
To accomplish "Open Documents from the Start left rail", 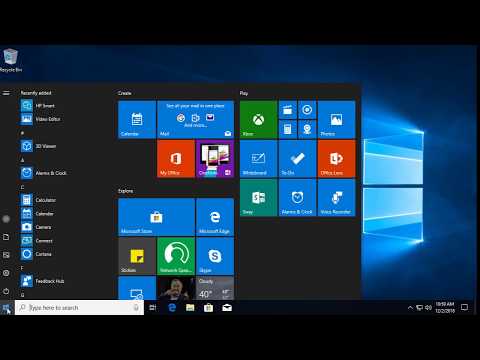I will pyautogui.click(x=6, y=237).
